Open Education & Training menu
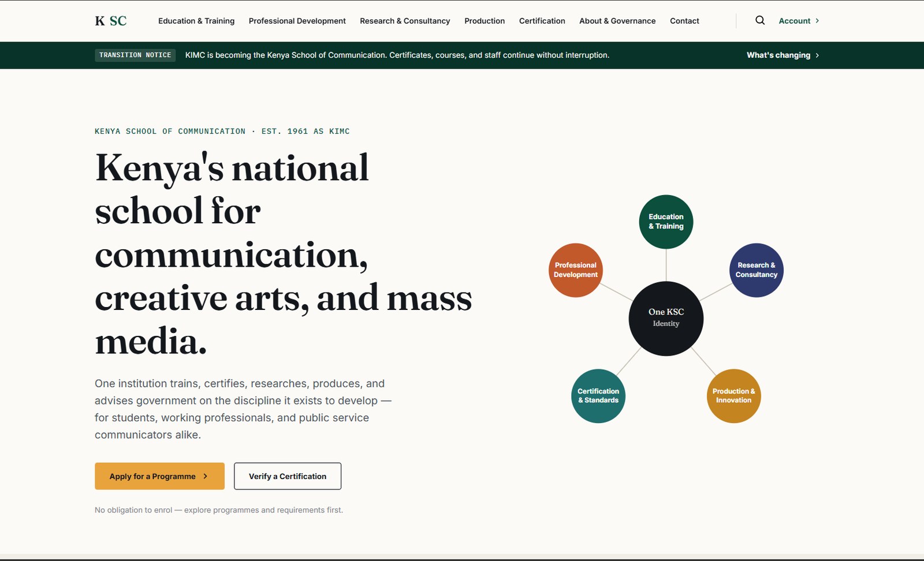The width and height of the screenshot is (924, 561). tap(196, 21)
